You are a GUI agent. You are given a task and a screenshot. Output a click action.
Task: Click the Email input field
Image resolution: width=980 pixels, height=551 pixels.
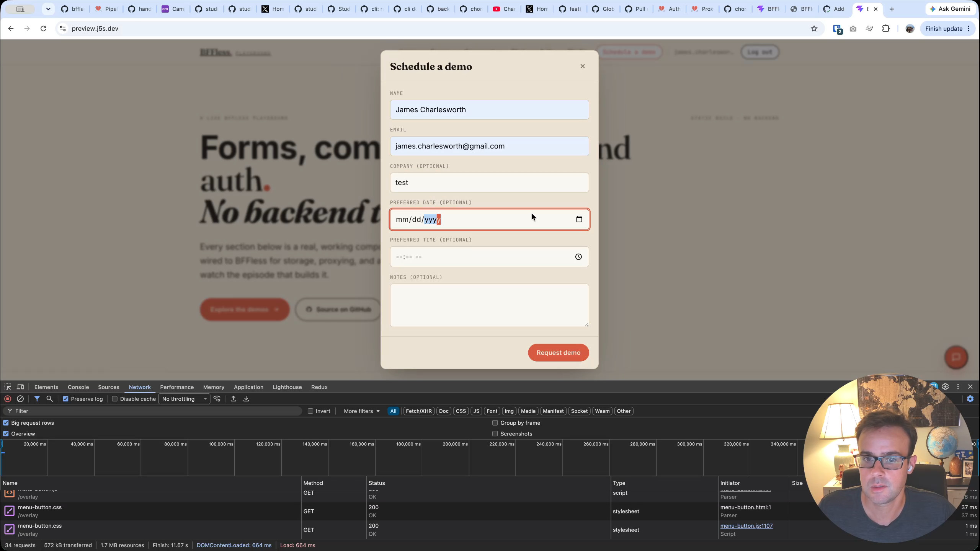489,146
